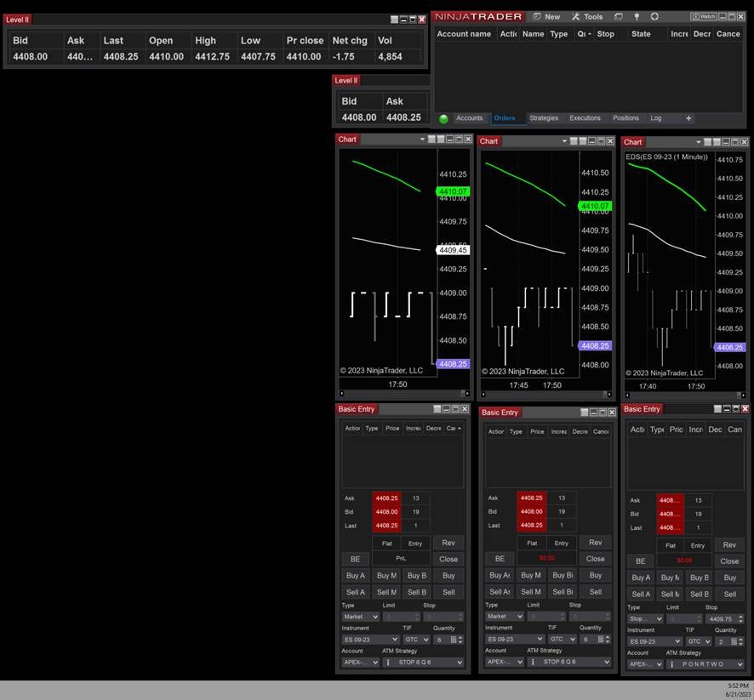Click Sell M button in middle Basic Entry
The width and height of the screenshot is (754, 700).
pyautogui.click(x=531, y=592)
